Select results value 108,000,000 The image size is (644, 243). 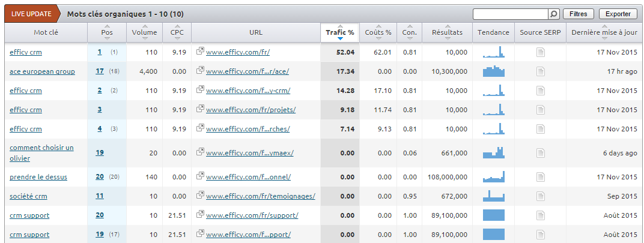pyautogui.click(x=448, y=177)
